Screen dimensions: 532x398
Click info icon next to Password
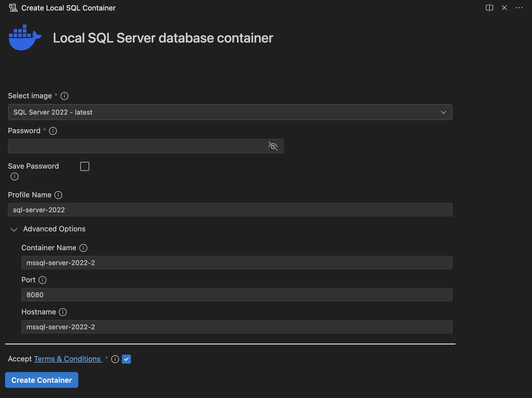pos(53,131)
